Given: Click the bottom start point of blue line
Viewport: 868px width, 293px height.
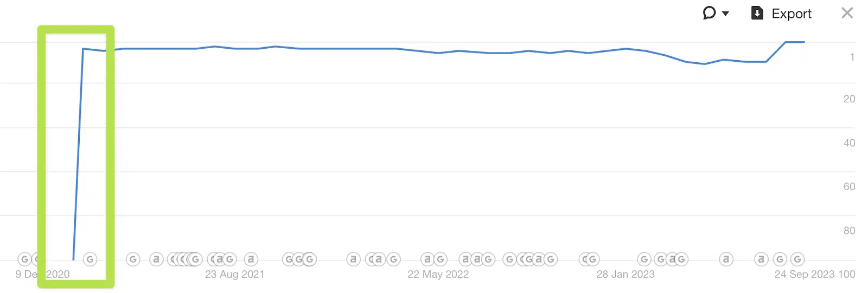Looking at the screenshot, I should [73, 259].
